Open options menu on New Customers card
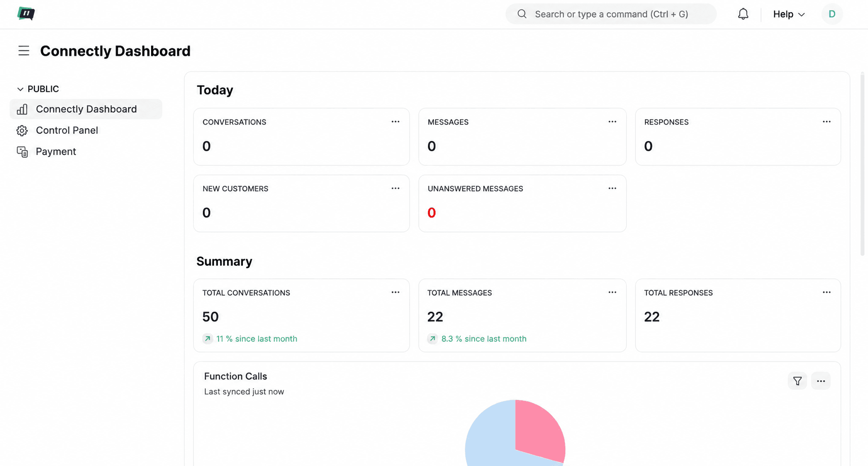Viewport: 868px width, 466px height. (x=395, y=189)
